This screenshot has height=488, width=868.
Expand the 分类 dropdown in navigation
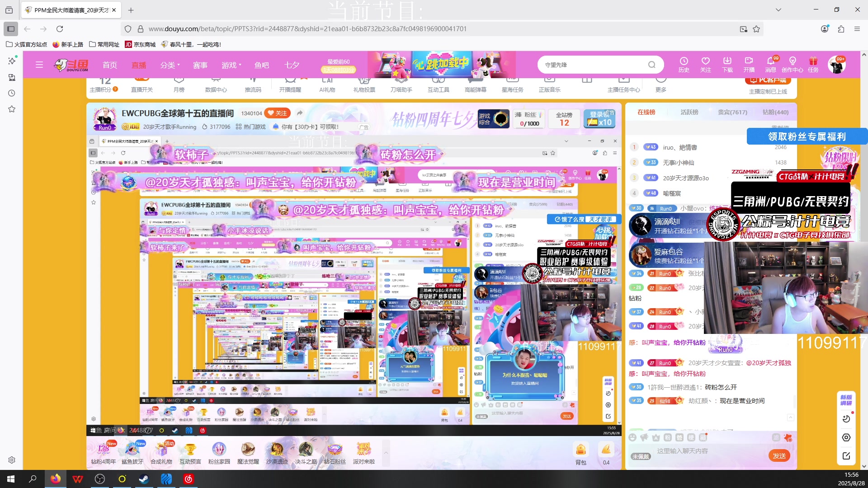point(170,65)
